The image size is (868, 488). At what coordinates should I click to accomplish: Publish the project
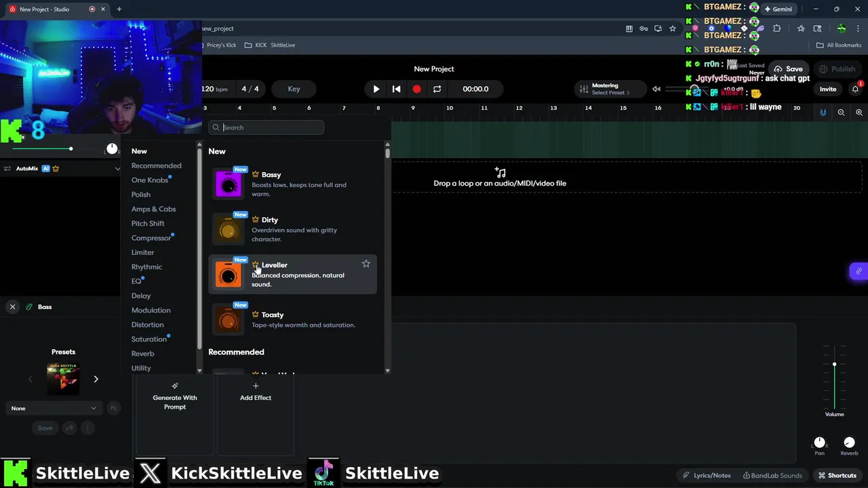pyautogui.click(x=837, y=69)
